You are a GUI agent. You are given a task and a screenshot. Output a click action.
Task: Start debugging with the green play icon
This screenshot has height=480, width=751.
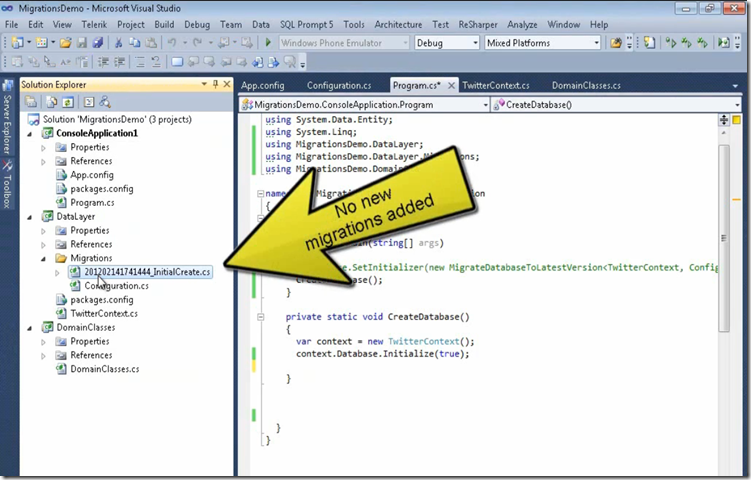tap(268, 43)
